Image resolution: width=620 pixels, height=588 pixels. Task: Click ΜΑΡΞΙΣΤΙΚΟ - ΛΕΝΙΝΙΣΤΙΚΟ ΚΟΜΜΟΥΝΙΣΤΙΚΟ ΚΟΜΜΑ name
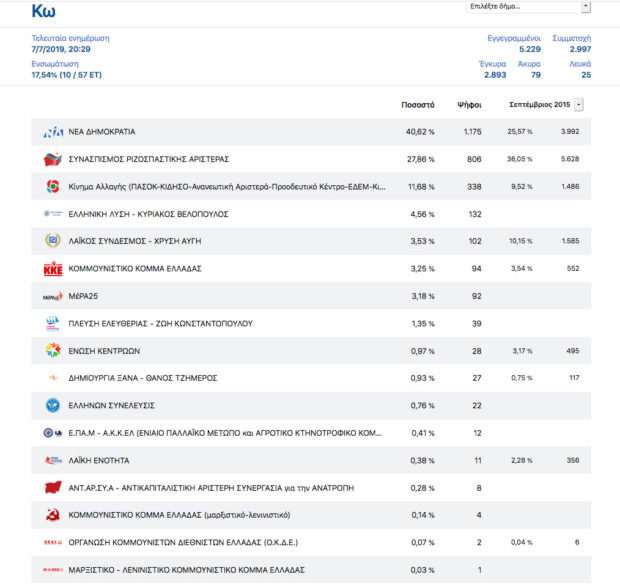(187, 570)
